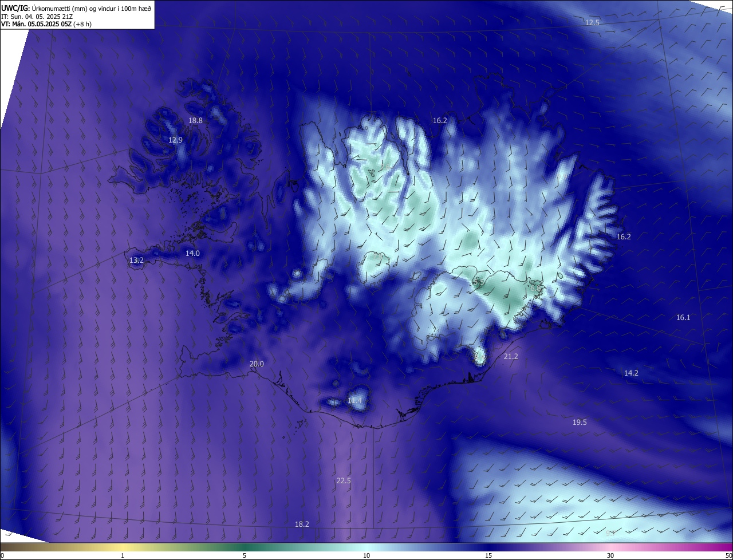
Task: Click the 11.4 value label on the map
Action: (354, 400)
